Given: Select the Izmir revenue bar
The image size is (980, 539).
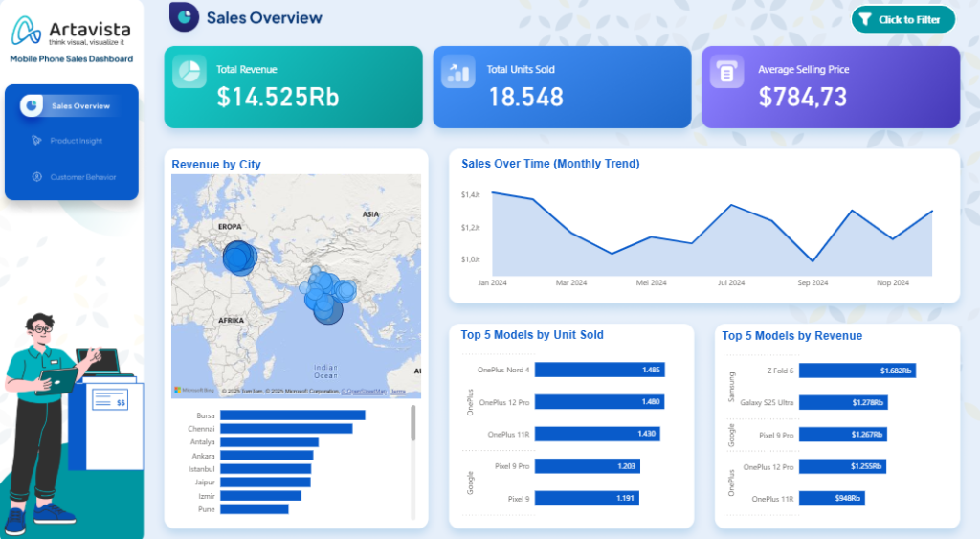Looking at the screenshot, I should click(260, 496).
